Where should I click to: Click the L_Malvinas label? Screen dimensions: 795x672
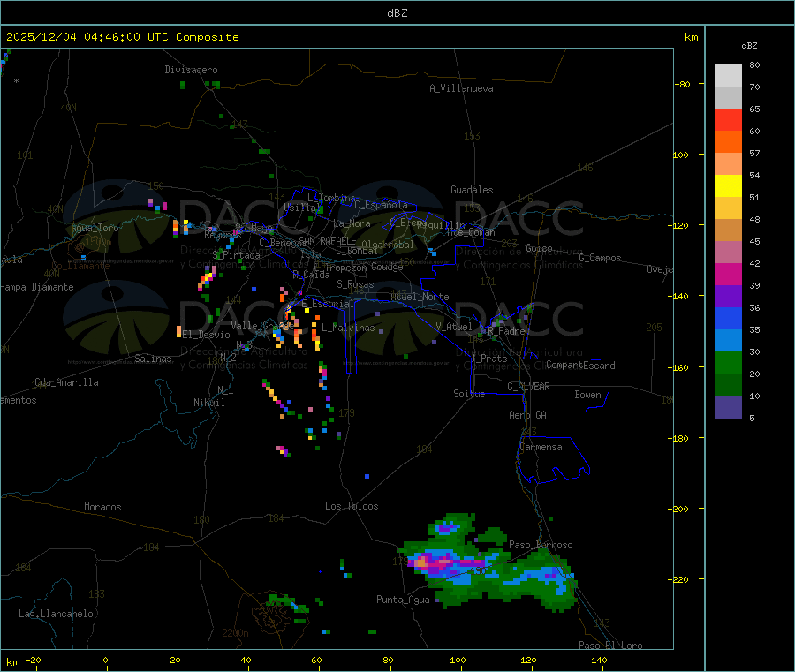348,328
